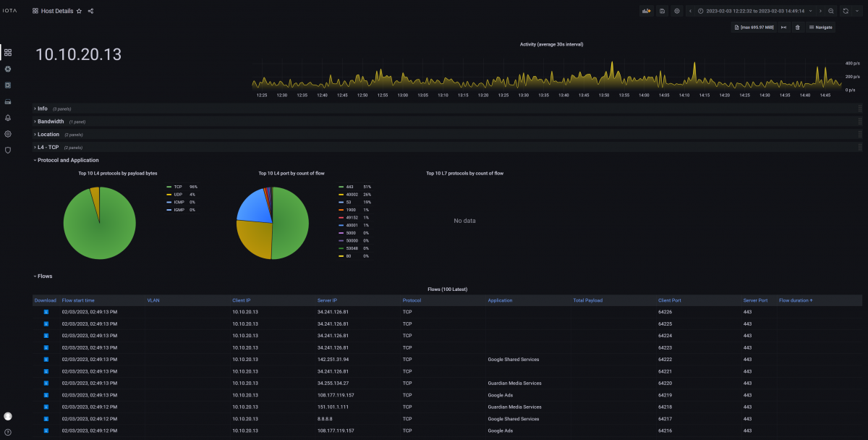Open the shield icon in the sidebar
Image resolution: width=868 pixels, height=440 pixels.
click(8, 150)
